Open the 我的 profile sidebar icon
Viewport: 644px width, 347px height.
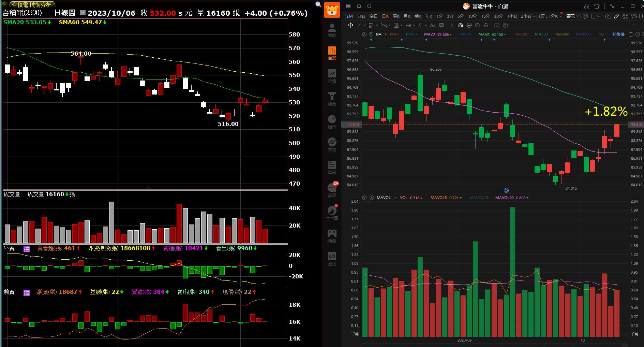coord(332,30)
